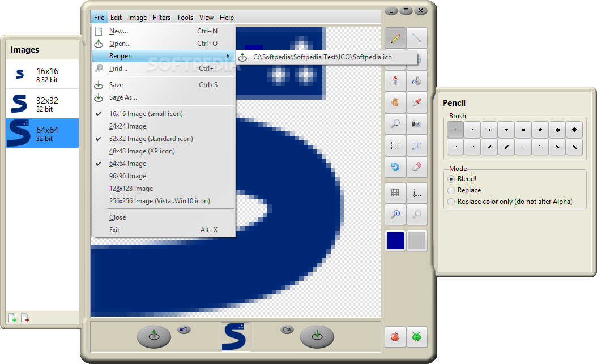This screenshot has width=597, height=364.
Task: Choose Exit from the File menu
Action: coord(163,230)
